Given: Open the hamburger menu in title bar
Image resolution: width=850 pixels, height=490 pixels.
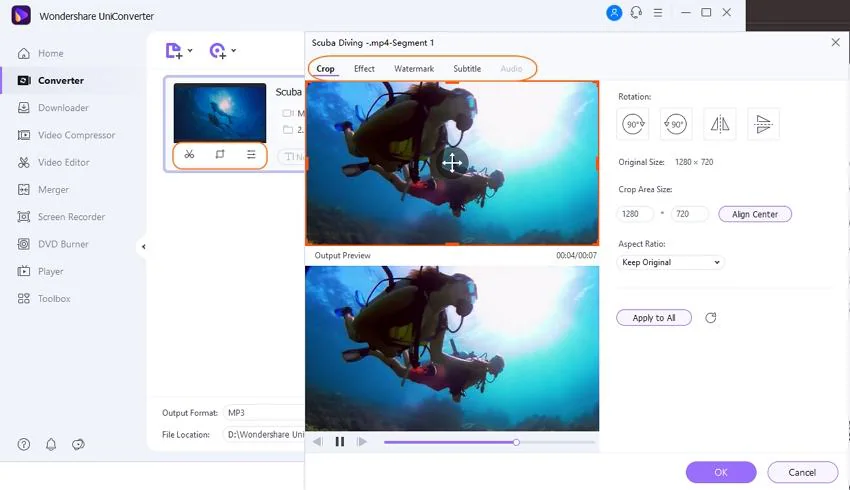Looking at the screenshot, I should coord(658,12).
